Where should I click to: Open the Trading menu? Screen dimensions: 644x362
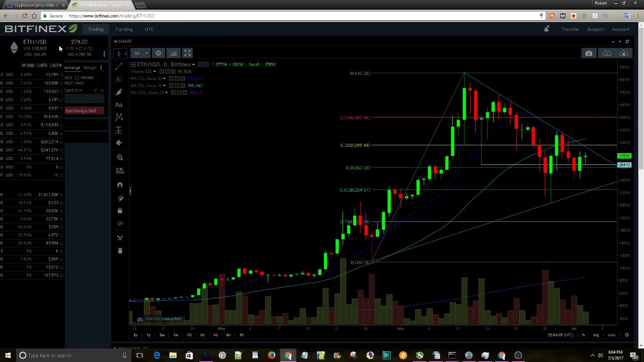[96, 29]
